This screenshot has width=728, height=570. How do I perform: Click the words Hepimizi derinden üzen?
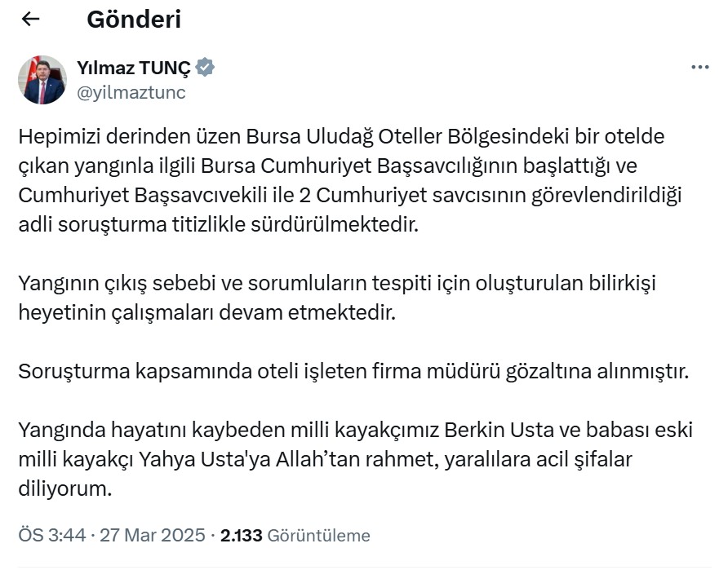tap(115, 137)
